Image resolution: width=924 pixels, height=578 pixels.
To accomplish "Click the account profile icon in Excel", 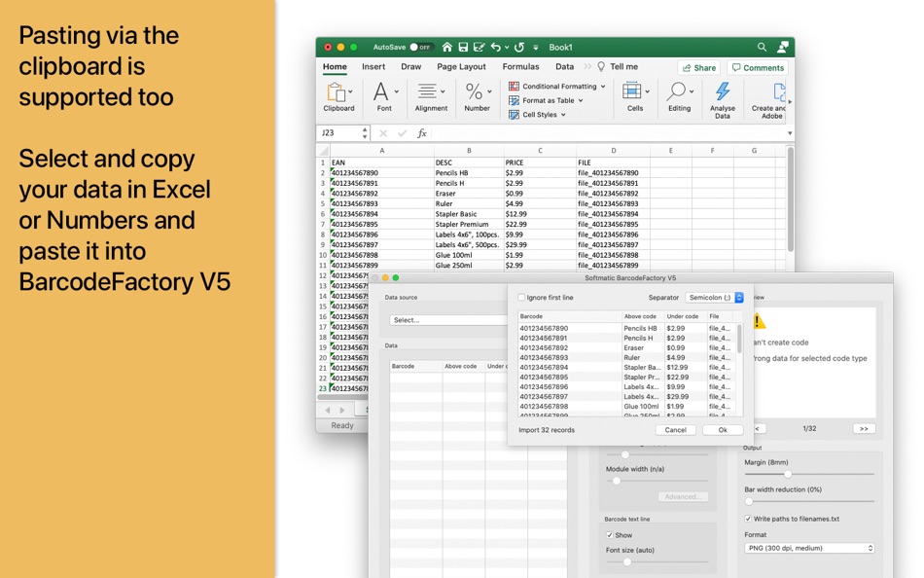I will (x=783, y=47).
